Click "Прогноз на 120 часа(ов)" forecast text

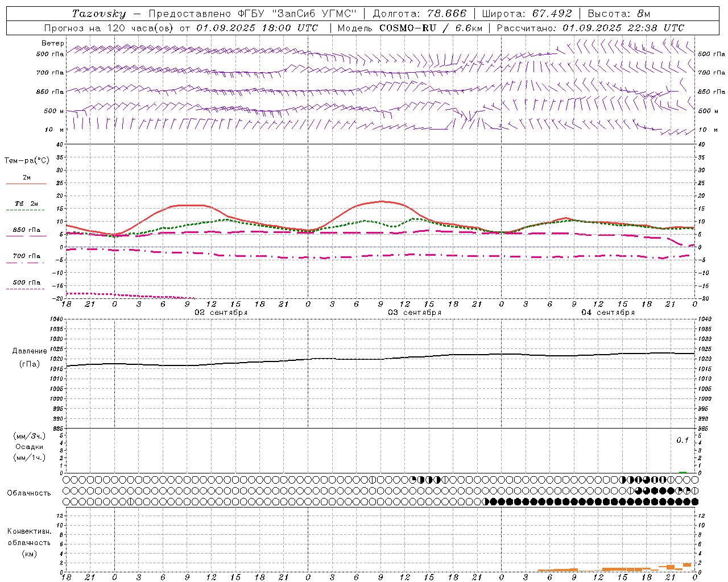click(x=110, y=28)
